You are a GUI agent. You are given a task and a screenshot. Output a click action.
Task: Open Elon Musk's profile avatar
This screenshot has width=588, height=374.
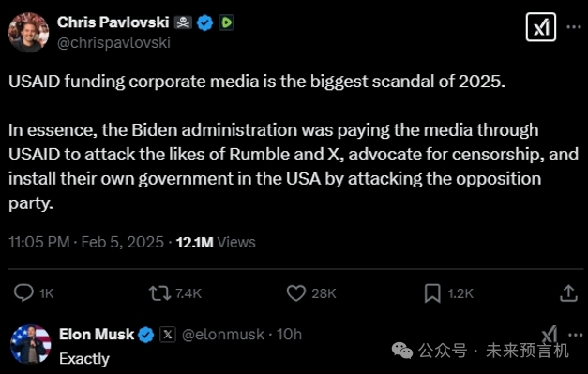[30, 344]
